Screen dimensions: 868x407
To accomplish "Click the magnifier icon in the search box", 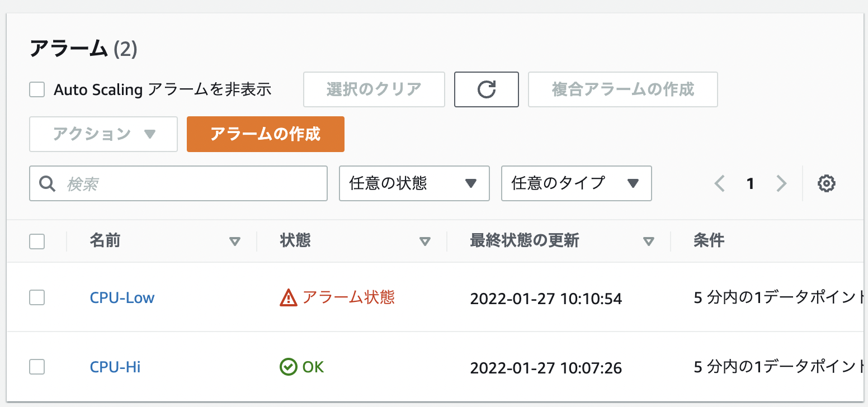I will 47,183.
